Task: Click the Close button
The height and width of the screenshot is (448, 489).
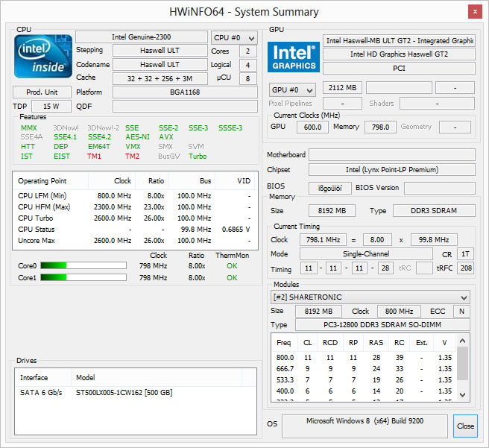Action: pos(465,426)
